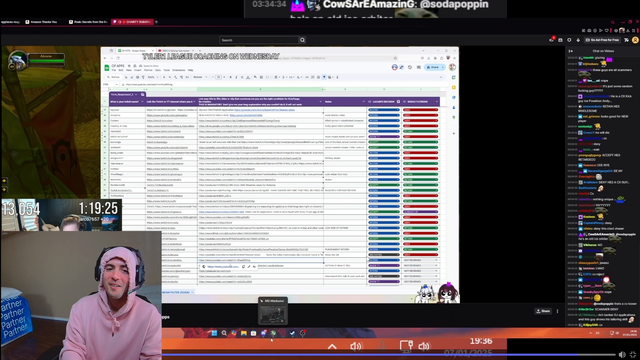Open filter dropdown on Notes column header
Screen dimensions: 640x360
363,102
